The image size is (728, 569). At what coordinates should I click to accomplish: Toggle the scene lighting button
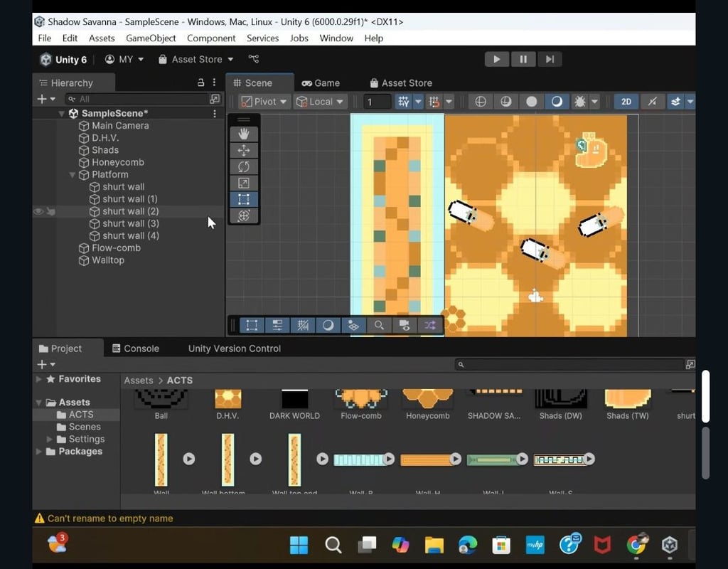tap(506, 102)
